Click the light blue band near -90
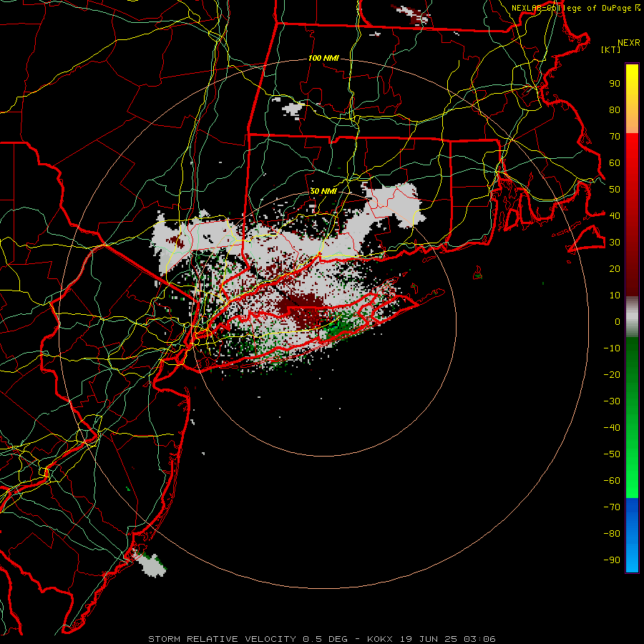The height and width of the screenshot is (644, 644). [632, 559]
